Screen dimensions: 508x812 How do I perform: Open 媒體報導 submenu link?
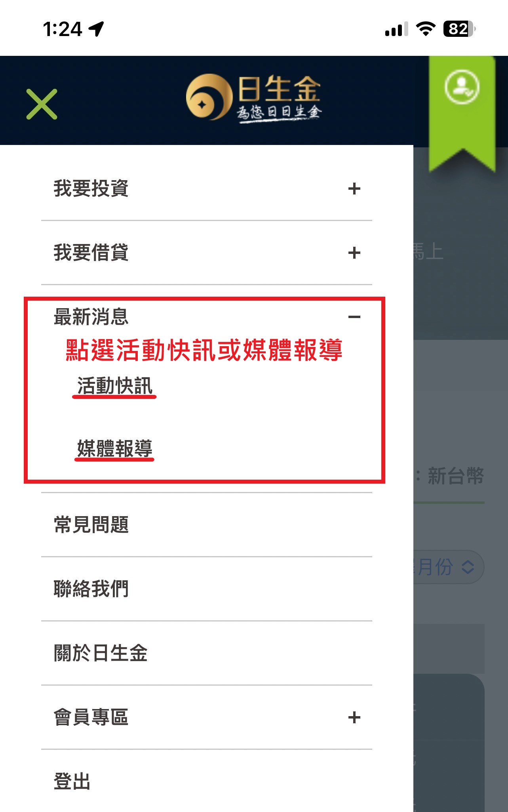pos(115,448)
